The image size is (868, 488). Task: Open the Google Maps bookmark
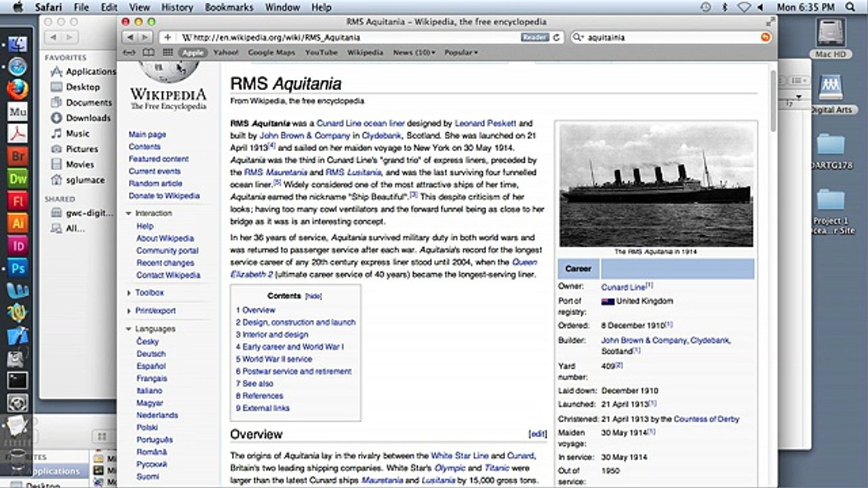[271, 52]
